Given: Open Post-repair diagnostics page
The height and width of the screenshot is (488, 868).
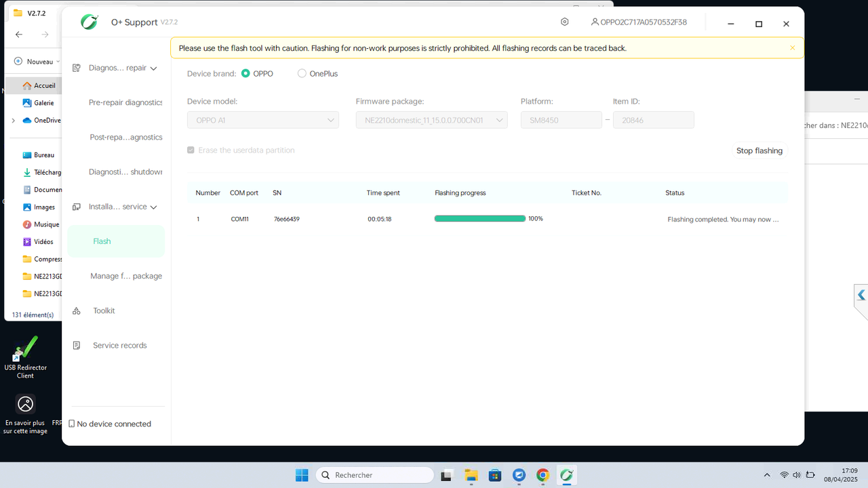Looking at the screenshot, I should tap(126, 137).
